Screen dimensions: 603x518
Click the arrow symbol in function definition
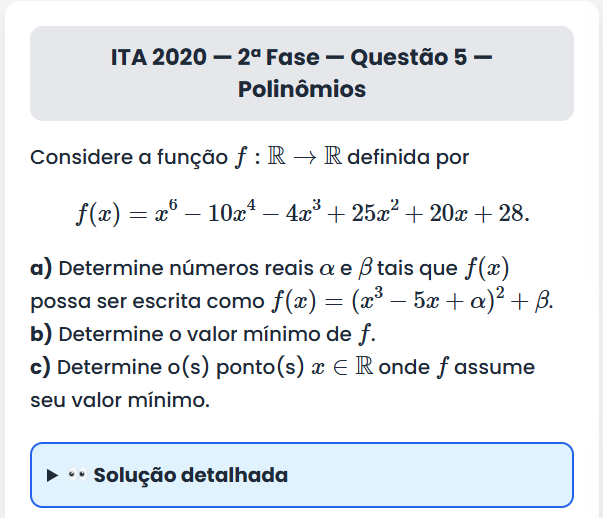pos(303,158)
